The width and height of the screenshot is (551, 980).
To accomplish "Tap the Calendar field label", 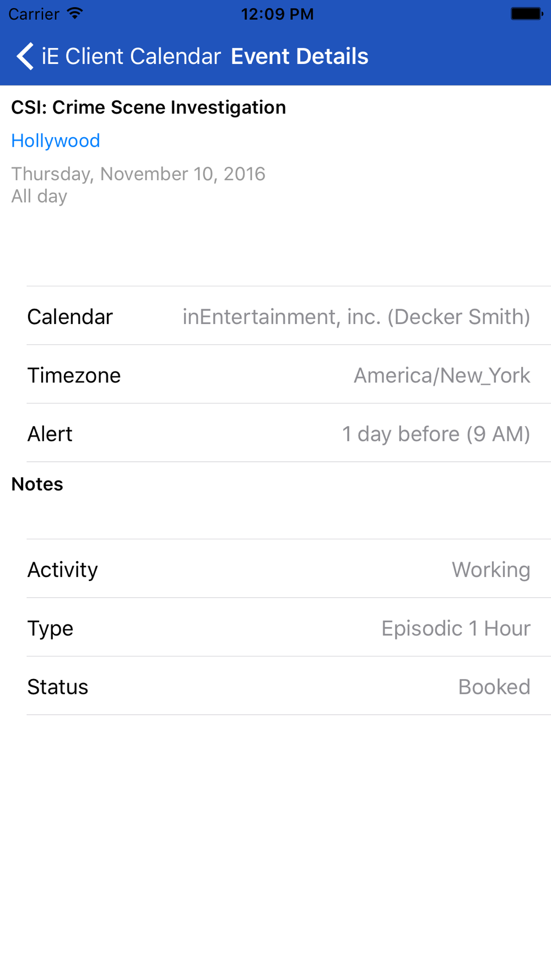I will point(70,316).
